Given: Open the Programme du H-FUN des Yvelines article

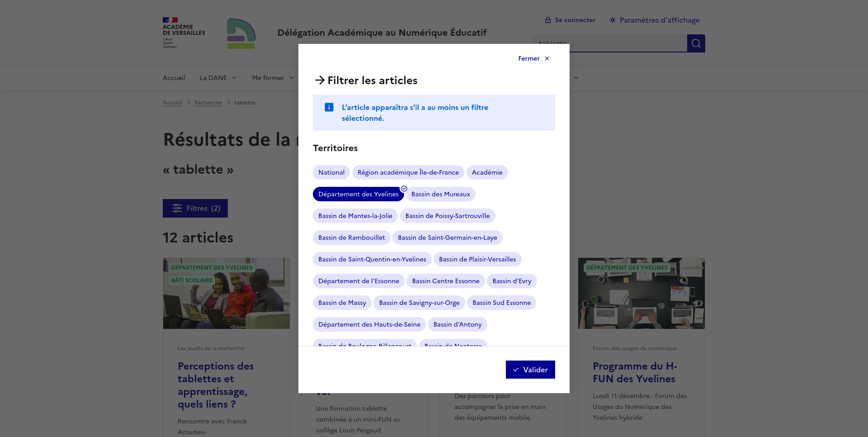Looking at the screenshot, I should click(x=634, y=372).
